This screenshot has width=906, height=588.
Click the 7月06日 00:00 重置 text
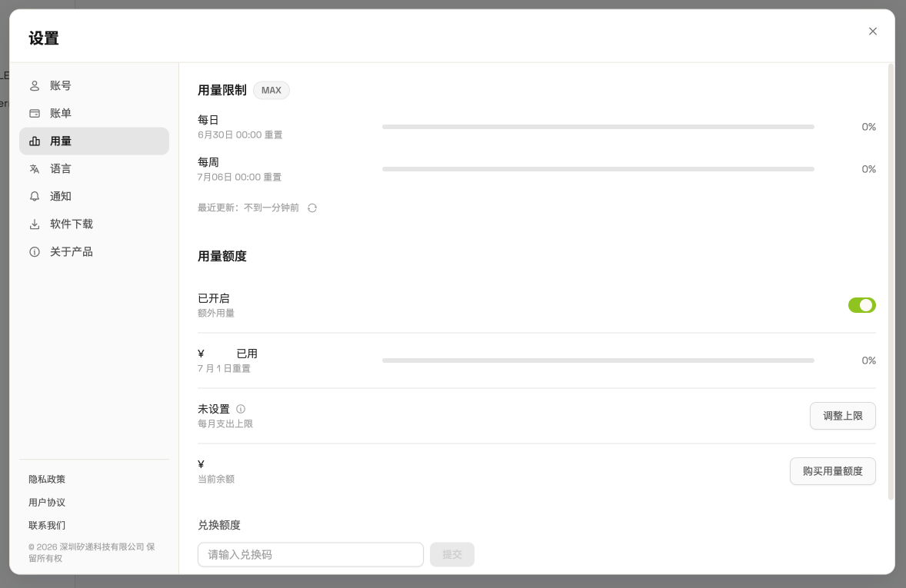[x=239, y=177]
